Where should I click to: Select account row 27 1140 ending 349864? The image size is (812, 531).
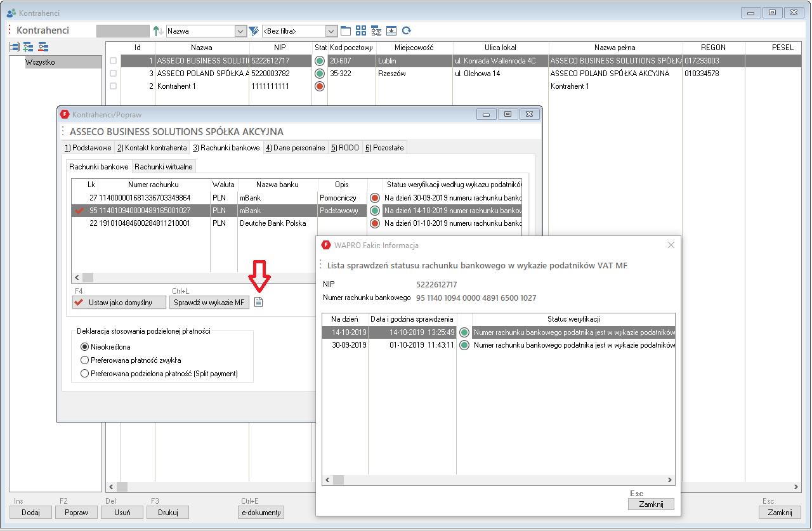[x=296, y=198]
